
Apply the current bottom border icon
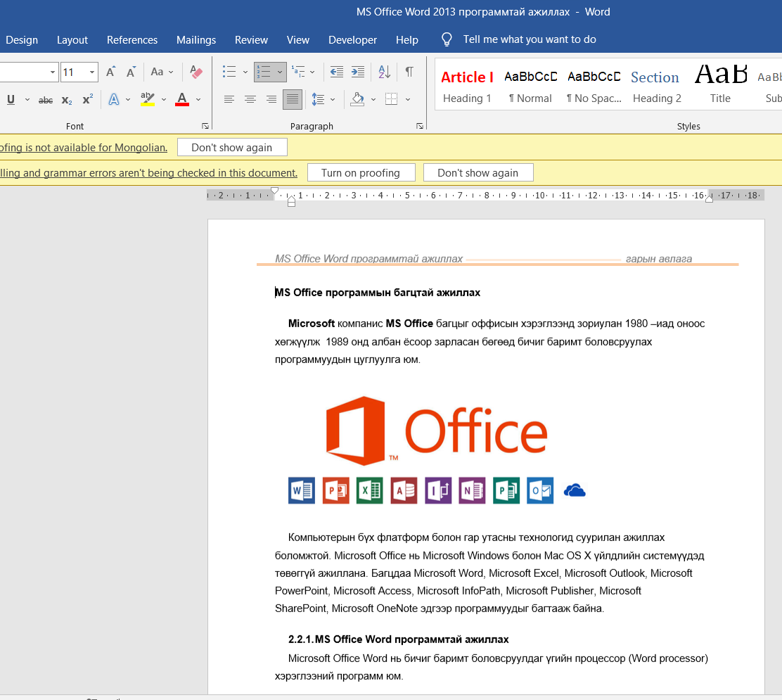point(392,99)
